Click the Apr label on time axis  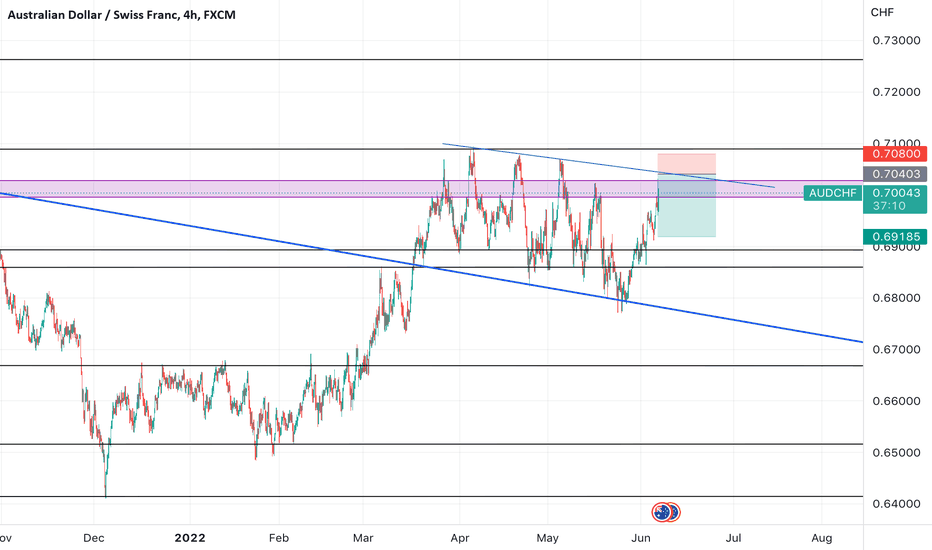tap(459, 538)
